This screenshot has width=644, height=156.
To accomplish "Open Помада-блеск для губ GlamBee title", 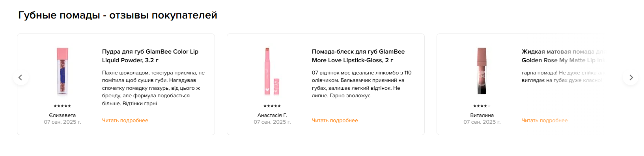I will [358, 56].
